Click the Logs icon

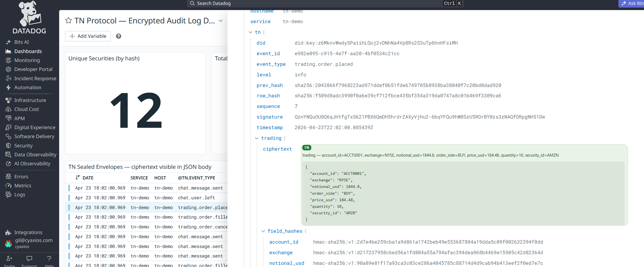click(x=8, y=195)
